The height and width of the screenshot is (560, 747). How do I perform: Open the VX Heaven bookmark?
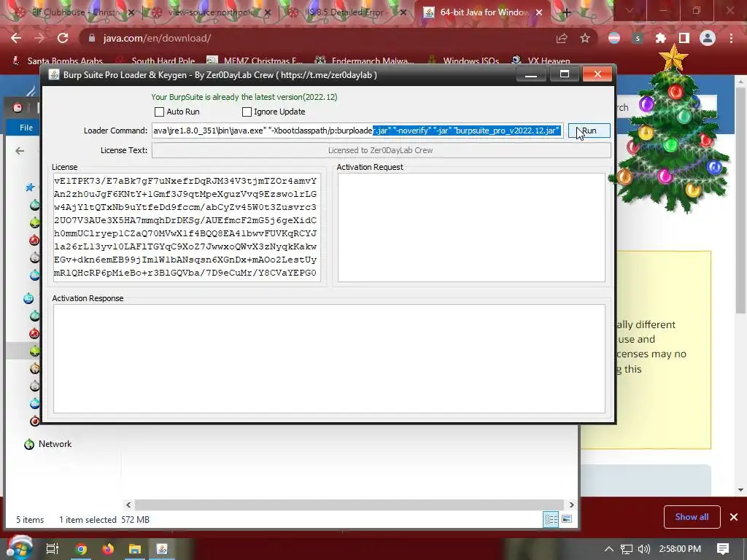[x=541, y=61]
